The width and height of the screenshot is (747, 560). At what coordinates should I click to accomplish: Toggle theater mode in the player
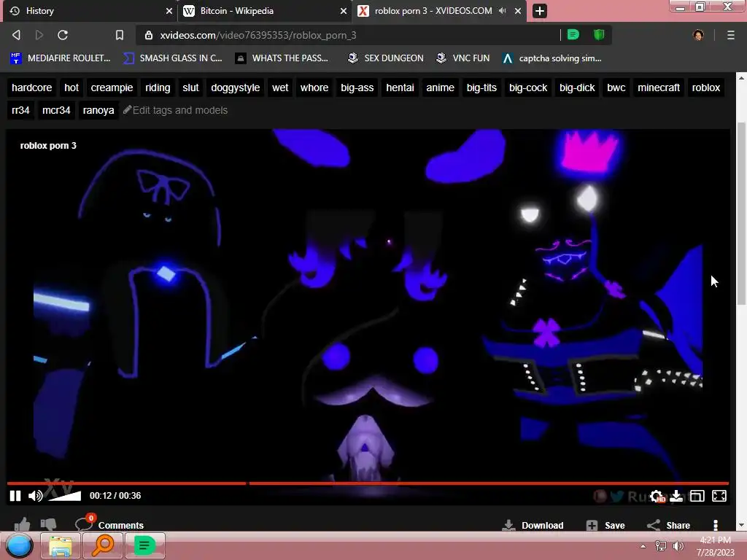click(x=697, y=496)
